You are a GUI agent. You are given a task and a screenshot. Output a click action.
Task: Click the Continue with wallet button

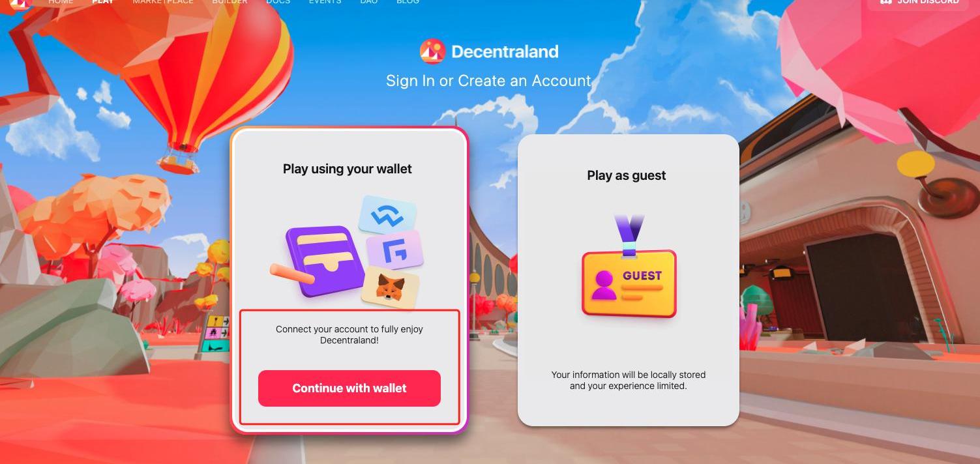[x=349, y=388]
